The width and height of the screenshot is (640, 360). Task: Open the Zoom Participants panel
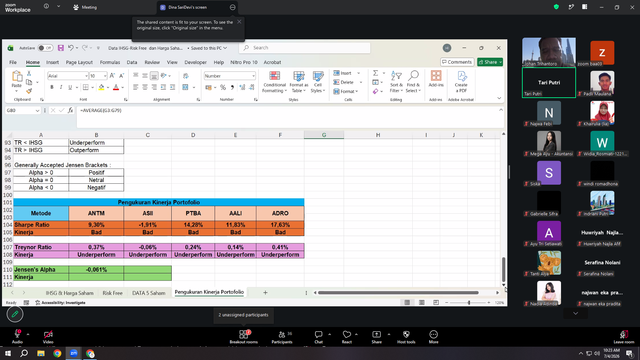click(282, 337)
